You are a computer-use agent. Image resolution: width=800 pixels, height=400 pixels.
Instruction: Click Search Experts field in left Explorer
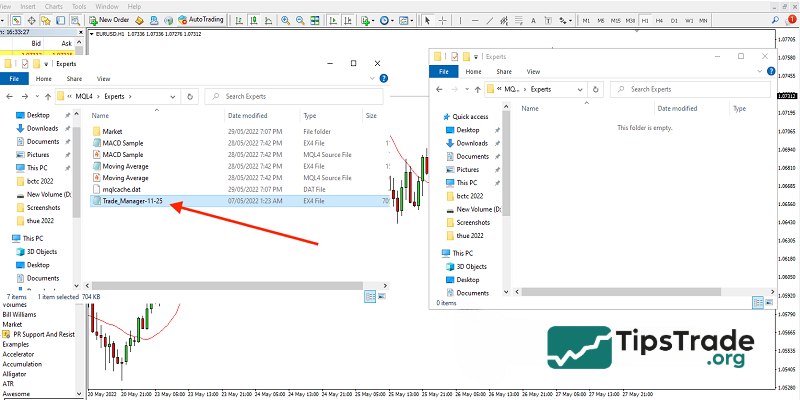(x=290, y=96)
